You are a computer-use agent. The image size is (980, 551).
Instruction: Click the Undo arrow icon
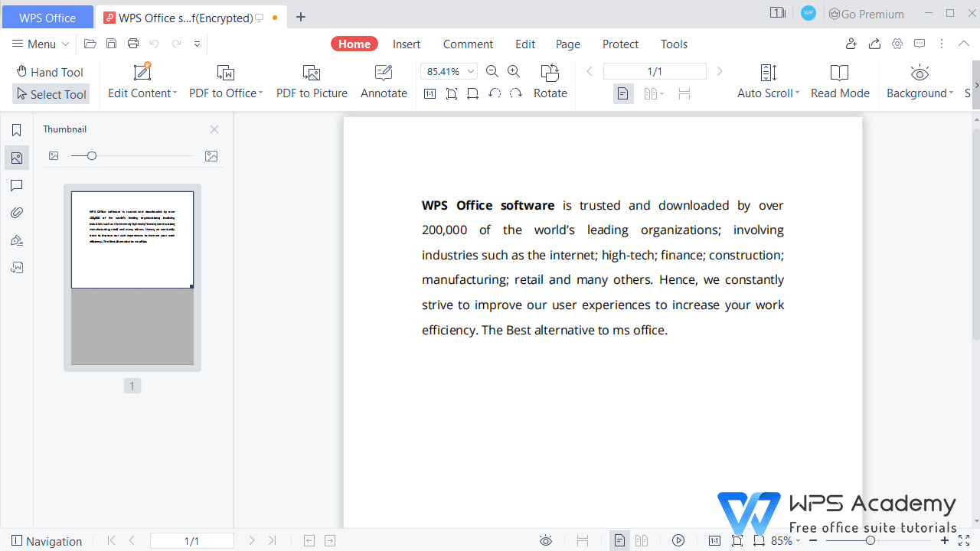[155, 44]
